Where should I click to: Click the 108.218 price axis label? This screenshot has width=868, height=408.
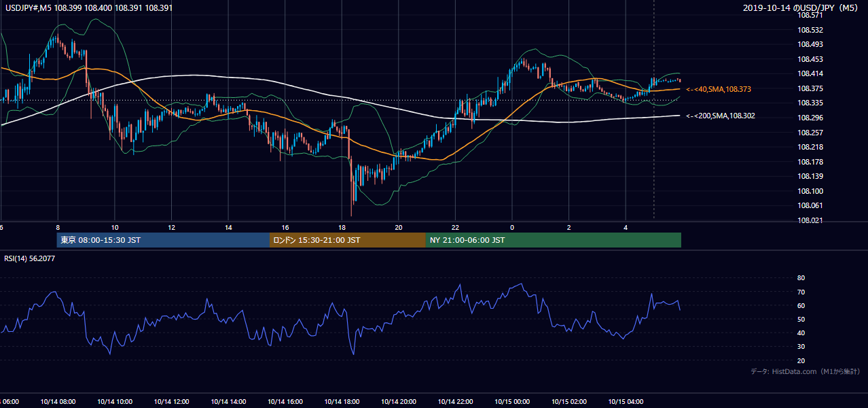pyautogui.click(x=811, y=147)
